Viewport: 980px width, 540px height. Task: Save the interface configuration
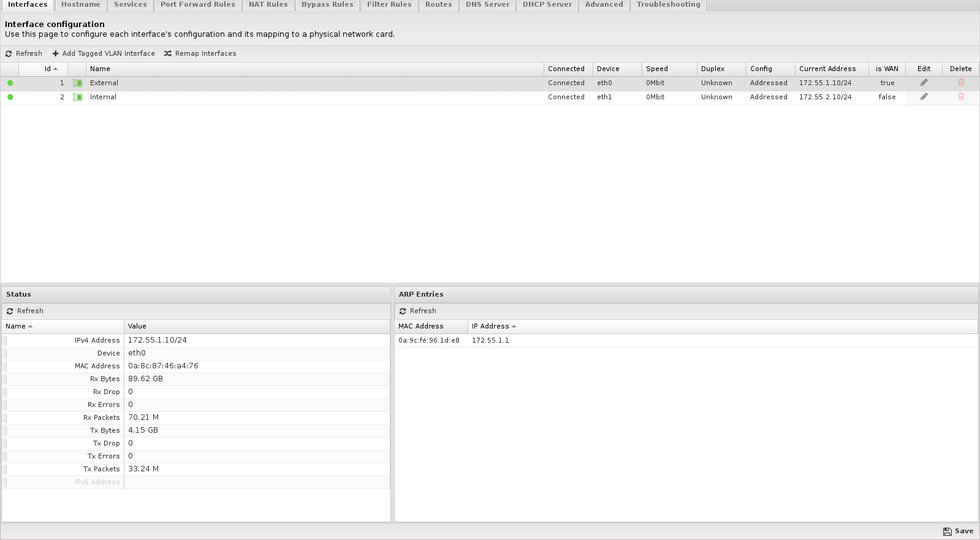958,531
